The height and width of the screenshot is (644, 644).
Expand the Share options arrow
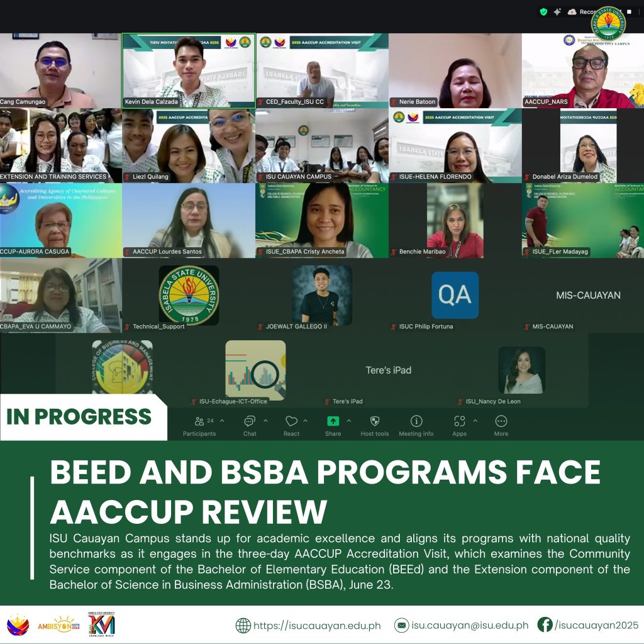click(x=349, y=421)
